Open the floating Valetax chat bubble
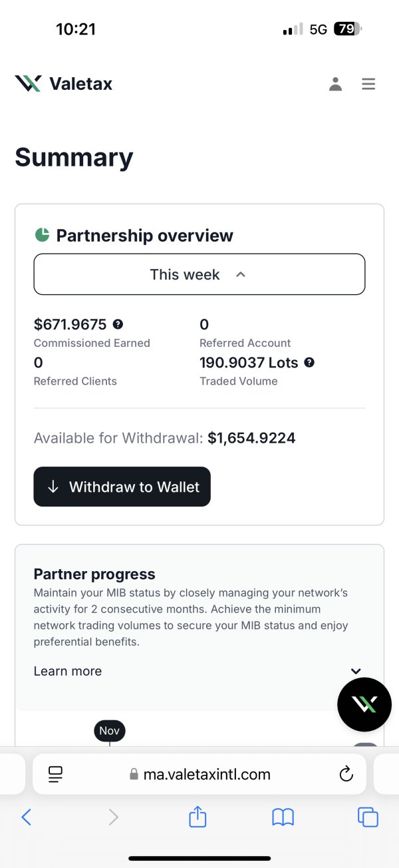The width and height of the screenshot is (399, 868). (364, 704)
